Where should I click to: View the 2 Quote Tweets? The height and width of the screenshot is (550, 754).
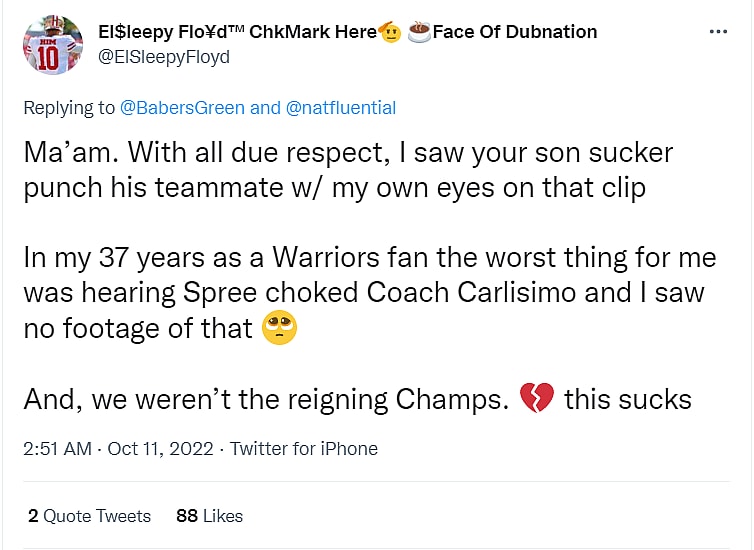click(89, 516)
